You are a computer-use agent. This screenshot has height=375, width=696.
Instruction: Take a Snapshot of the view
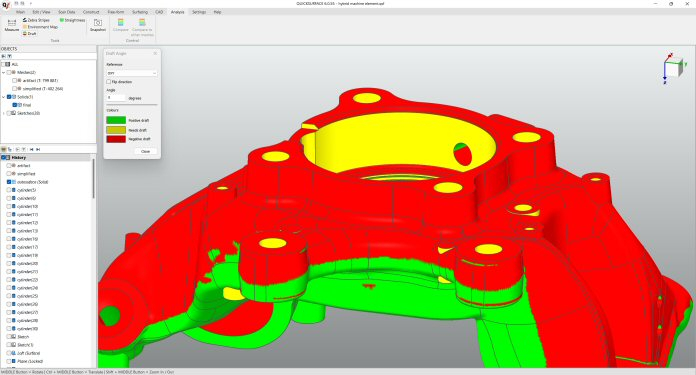98,23
